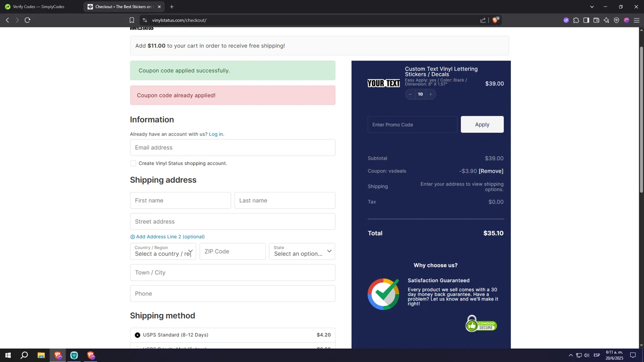Click the share icon in address bar

(x=483, y=20)
